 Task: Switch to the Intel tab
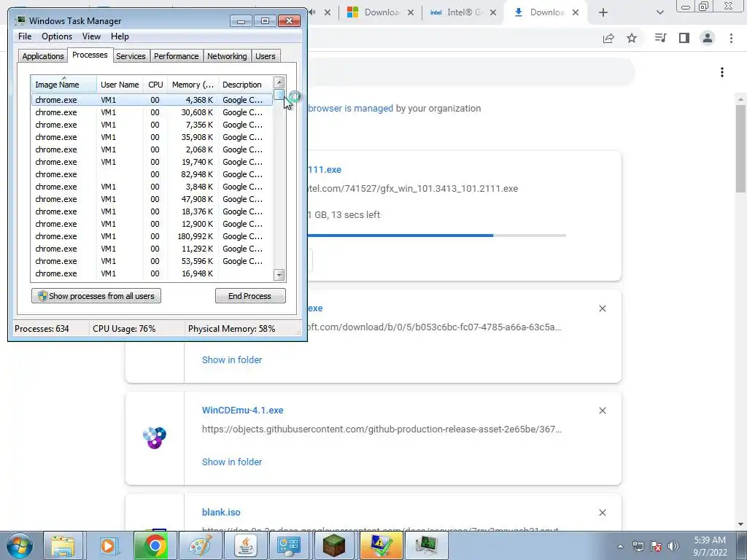click(457, 12)
